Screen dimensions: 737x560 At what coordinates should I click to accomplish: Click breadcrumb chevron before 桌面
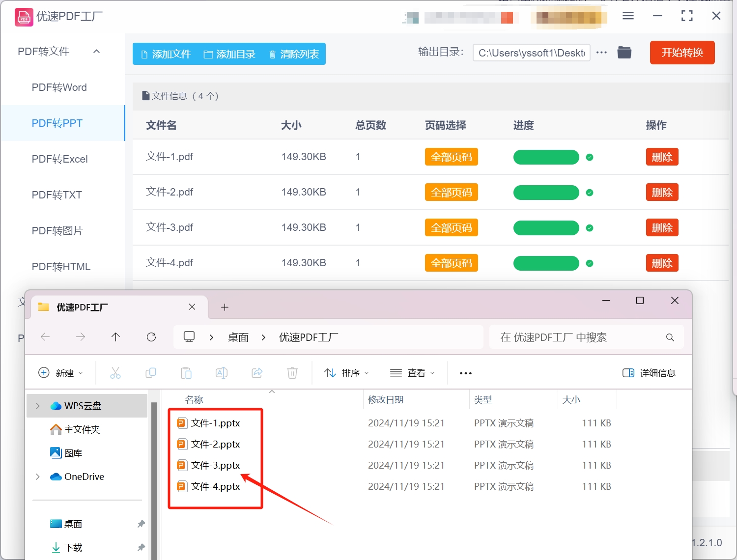[211, 337]
